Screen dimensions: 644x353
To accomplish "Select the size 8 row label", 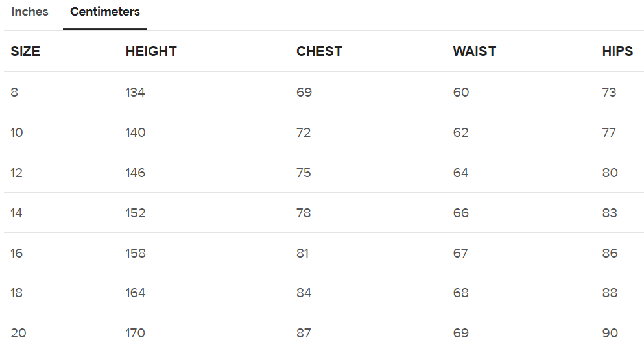I will pos(14,93).
